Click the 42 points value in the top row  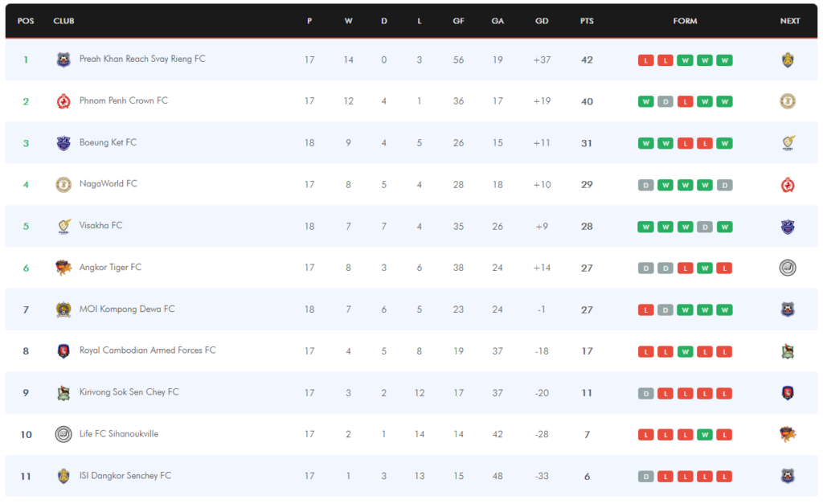point(587,59)
